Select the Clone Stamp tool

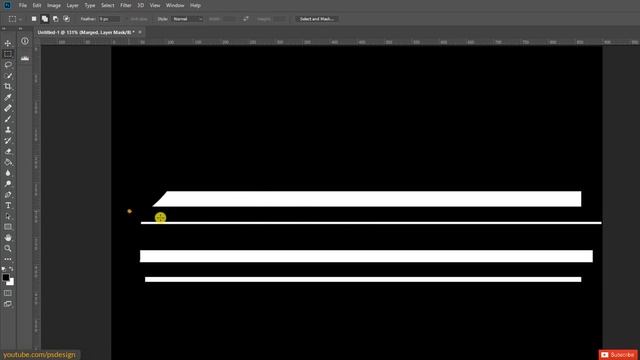tap(8, 130)
